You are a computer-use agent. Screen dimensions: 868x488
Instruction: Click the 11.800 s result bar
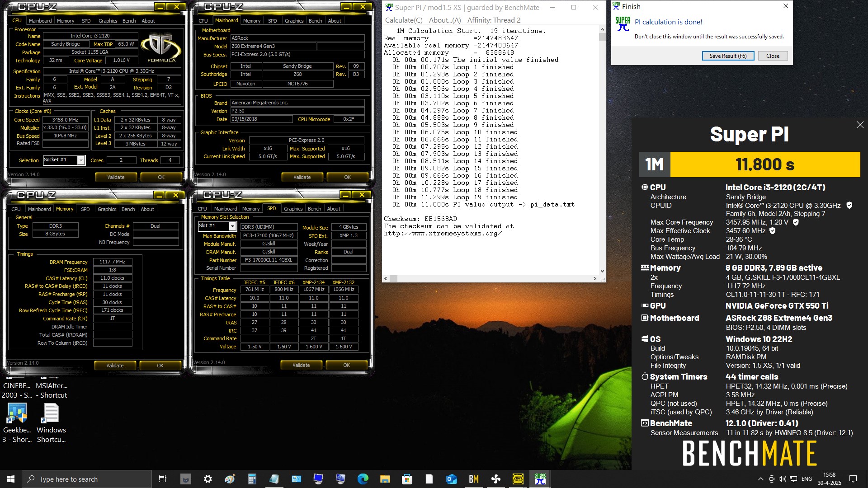pyautogui.click(x=765, y=164)
